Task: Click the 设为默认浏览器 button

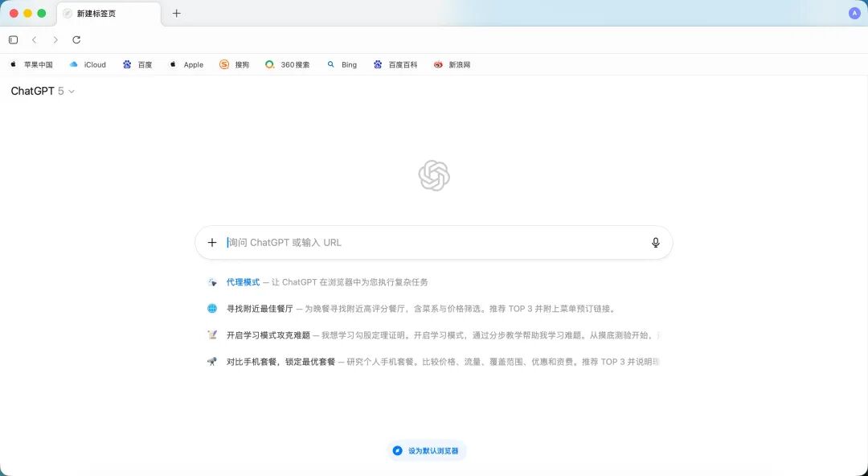Action: click(x=425, y=450)
